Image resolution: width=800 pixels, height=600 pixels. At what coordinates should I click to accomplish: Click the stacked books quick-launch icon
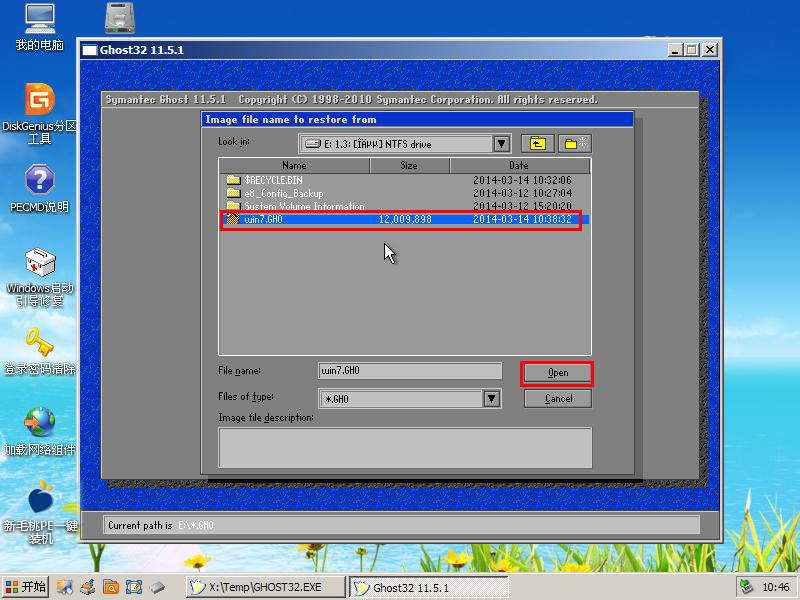(x=88, y=587)
